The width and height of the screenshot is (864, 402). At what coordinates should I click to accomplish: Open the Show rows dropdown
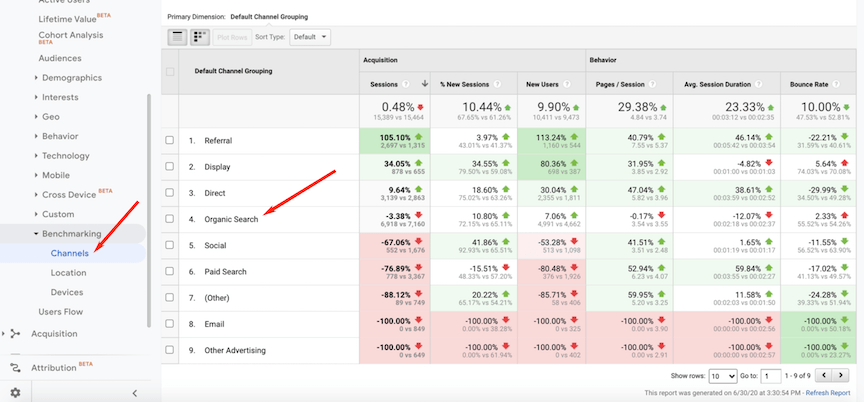click(x=722, y=376)
